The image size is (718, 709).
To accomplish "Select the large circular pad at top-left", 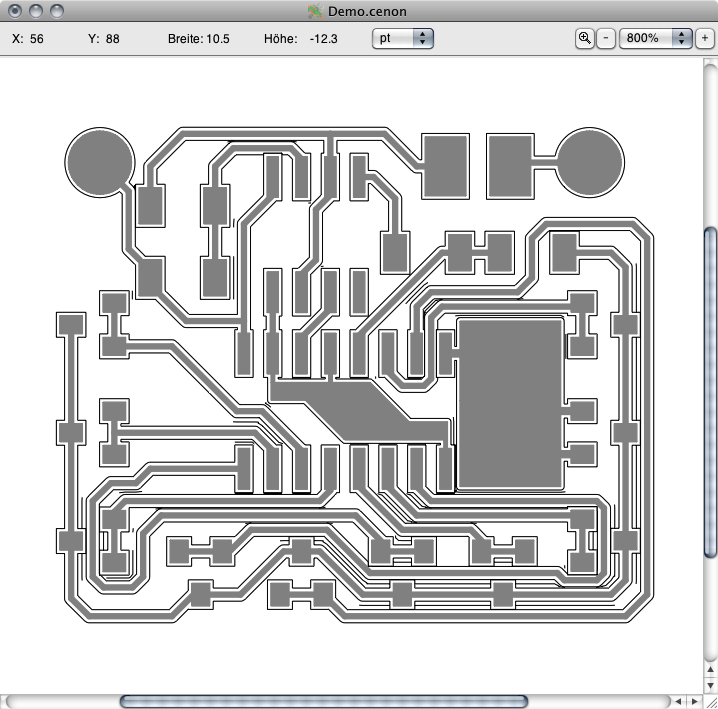I will tap(99, 160).
